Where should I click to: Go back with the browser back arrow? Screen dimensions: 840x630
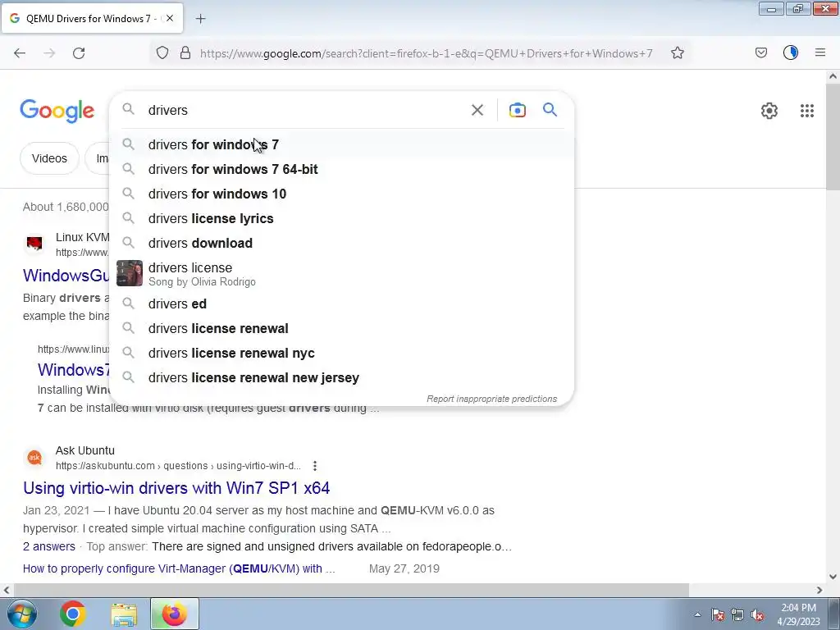20,53
